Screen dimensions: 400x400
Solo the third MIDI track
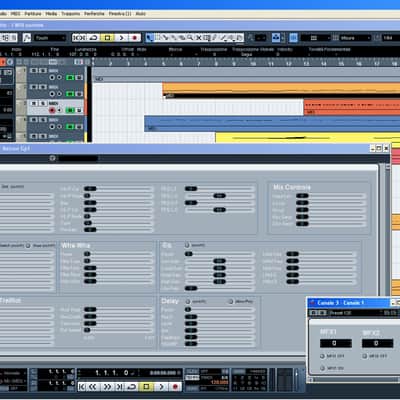pos(43,103)
